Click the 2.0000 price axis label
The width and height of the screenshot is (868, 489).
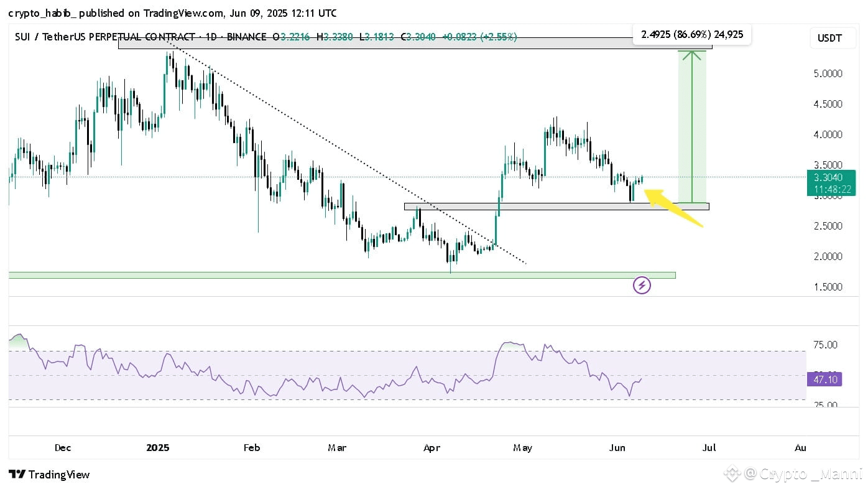(x=828, y=256)
